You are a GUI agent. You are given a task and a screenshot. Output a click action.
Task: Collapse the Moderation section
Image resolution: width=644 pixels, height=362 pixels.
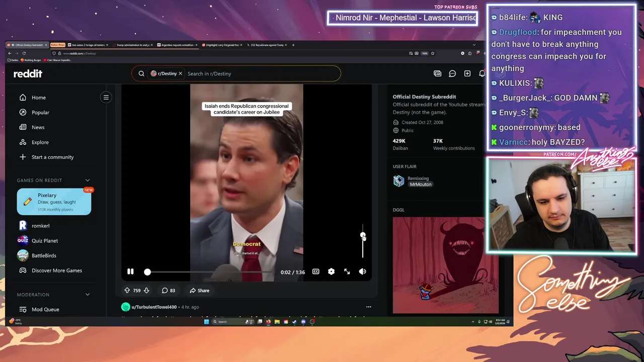click(x=88, y=295)
